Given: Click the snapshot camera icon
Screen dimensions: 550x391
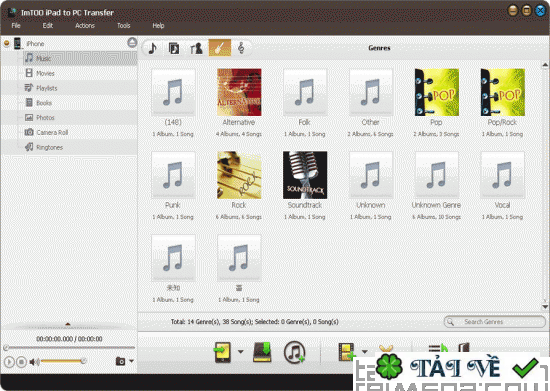Looking at the screenshot, I should (120, 361).
